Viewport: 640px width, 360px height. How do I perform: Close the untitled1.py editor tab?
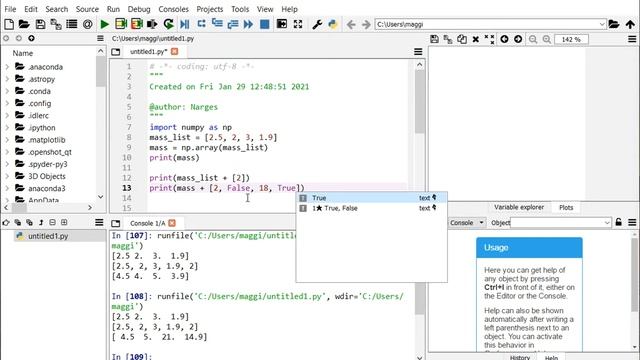(x=175, y=51)
